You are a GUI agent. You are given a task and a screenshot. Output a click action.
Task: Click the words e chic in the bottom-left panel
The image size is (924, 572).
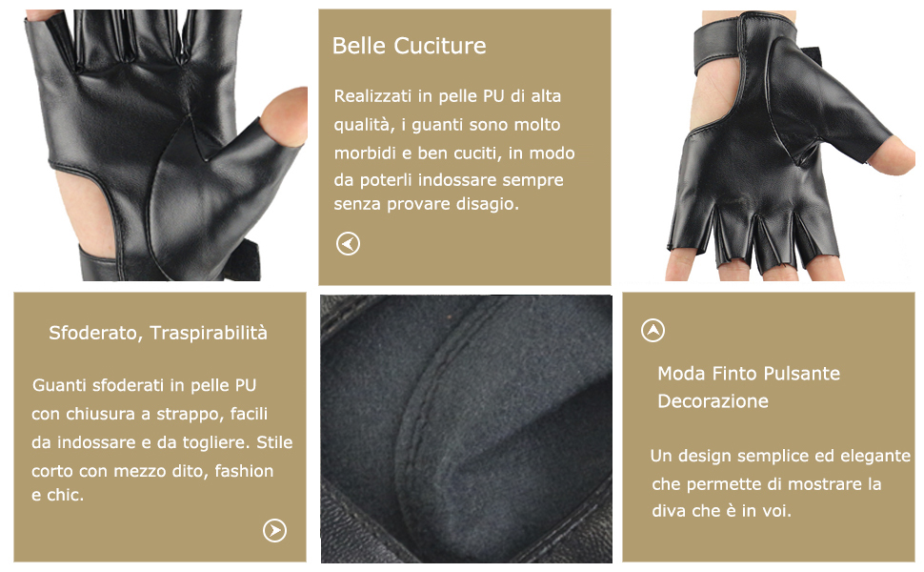point(57,495)
